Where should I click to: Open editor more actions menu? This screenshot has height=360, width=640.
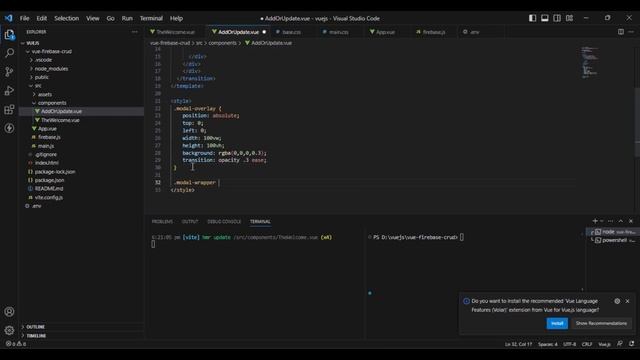[x=631, y=32]
